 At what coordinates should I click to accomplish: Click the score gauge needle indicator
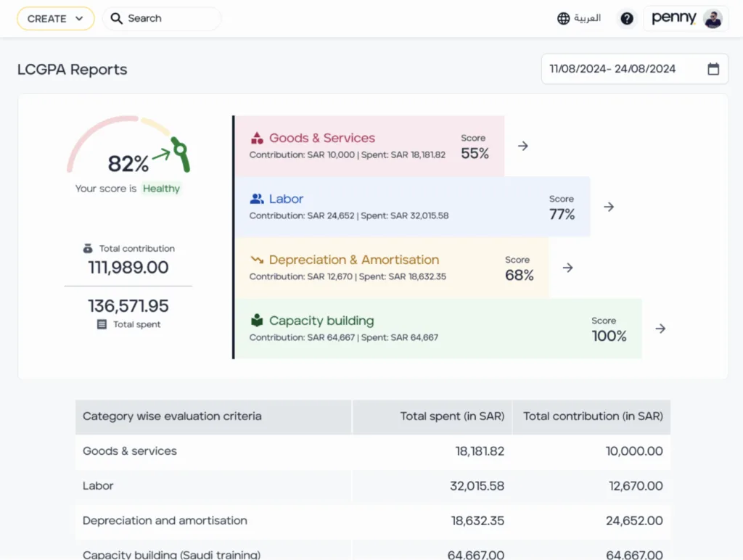[181, 154]
